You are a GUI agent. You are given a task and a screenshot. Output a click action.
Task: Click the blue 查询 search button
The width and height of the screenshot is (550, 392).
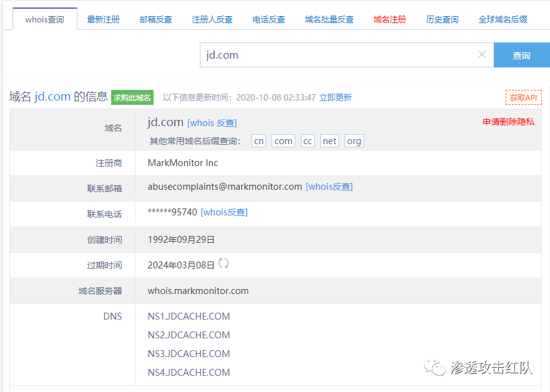[522, 55]
